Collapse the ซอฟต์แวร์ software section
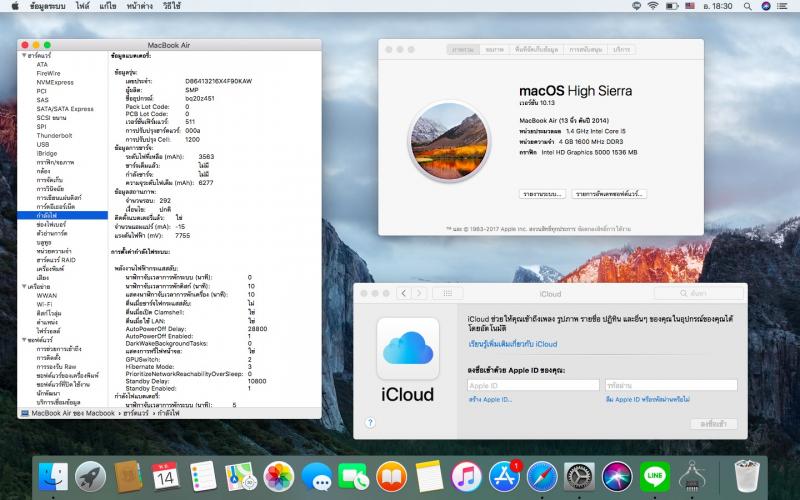This screenshot has height=500, width=800. tap(23, 340)
